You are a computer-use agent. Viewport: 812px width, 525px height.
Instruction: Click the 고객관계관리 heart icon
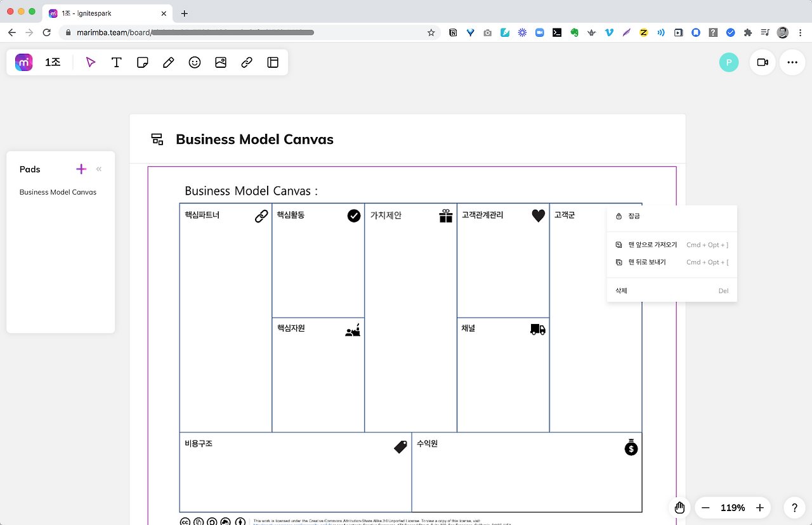click(x=539, y=216)
